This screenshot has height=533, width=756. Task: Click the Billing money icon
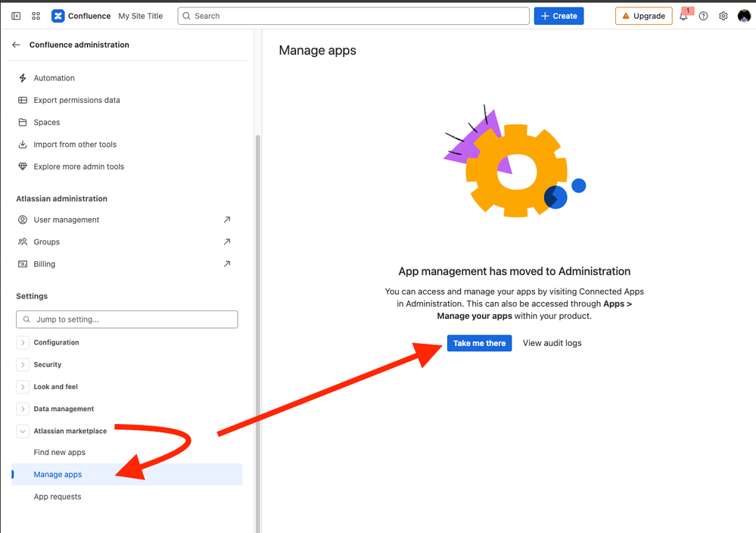tap(22, 263)
